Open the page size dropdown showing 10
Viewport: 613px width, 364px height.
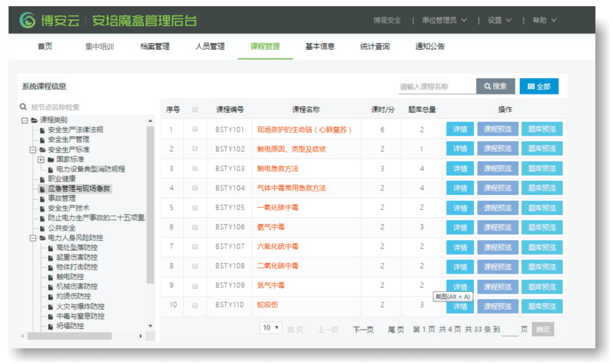271,328
